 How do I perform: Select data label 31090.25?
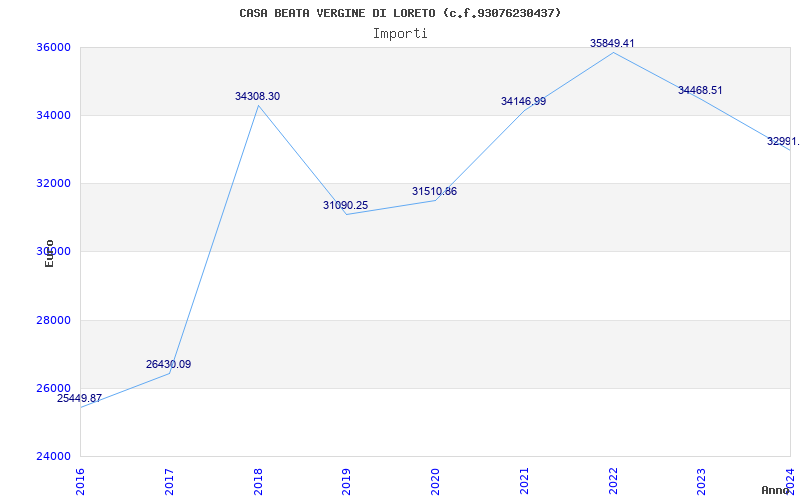point(345,205)
